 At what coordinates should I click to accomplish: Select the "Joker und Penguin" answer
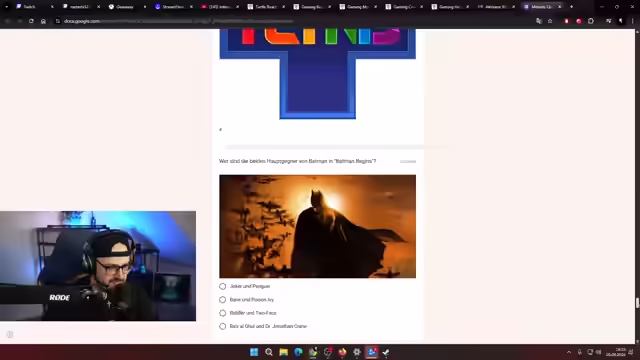pos(222,286)
